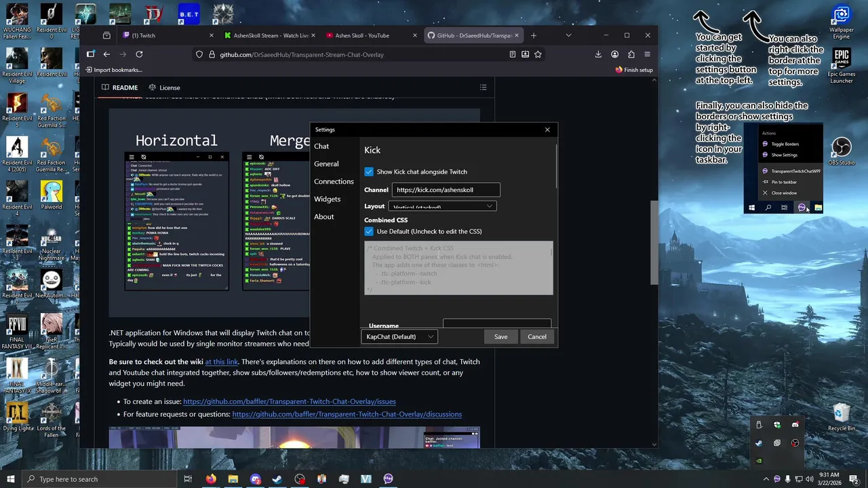
Task: Open the README tab on GitHub
Action: pos(120,87)
